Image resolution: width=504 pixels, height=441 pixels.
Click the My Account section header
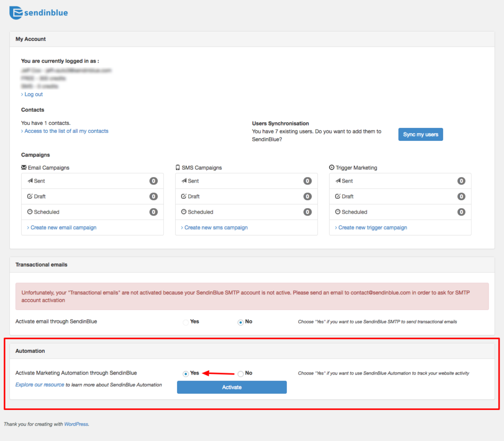252,39
